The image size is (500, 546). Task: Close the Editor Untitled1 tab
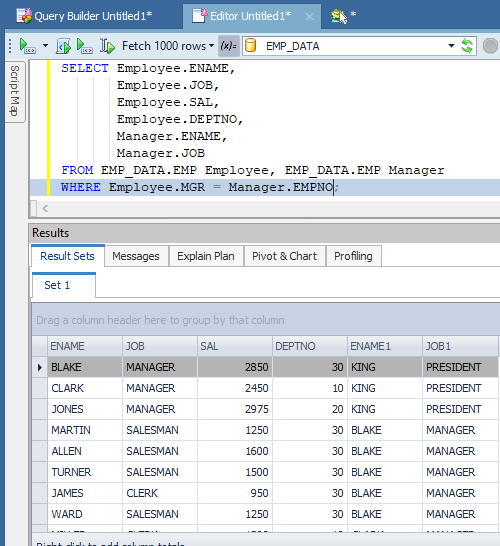pyautogui.click(x=309, y=16)
